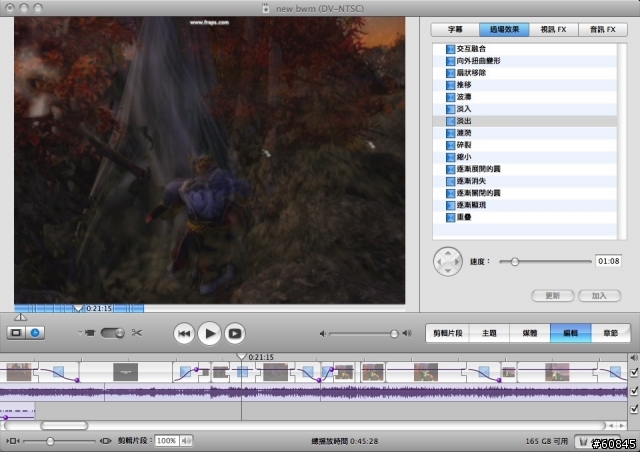Select the first clip thumbnail in timeline
Image resolution: width=640 pixels, height=452 pixels.
[x=19, y=372]
